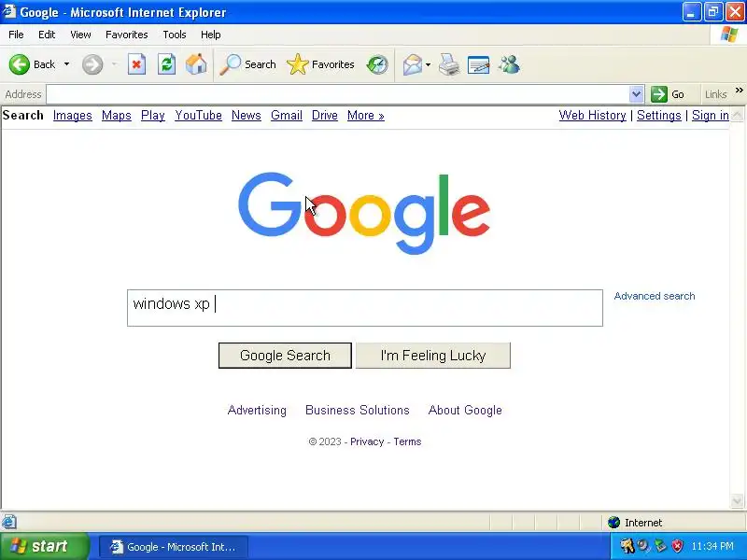Expand the Address bar dropdown arrow
The height and width of the screenshot is (560, 747).
tap(637, 94)
